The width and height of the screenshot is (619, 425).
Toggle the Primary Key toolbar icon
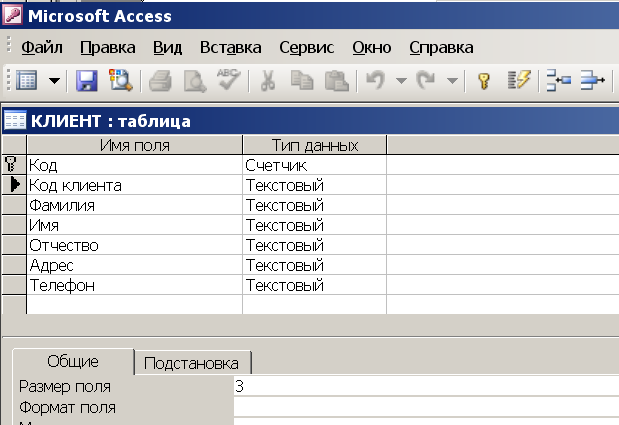[484, 81]
